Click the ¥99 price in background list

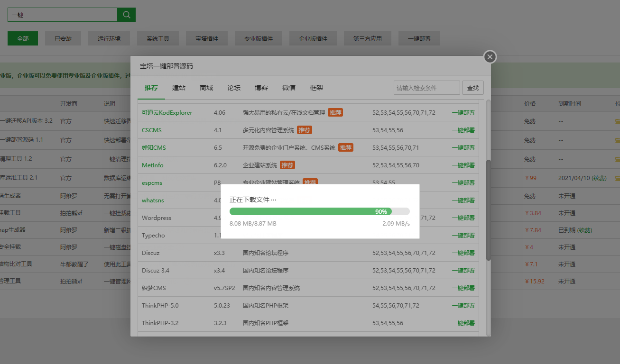click(x=531, y=178)
